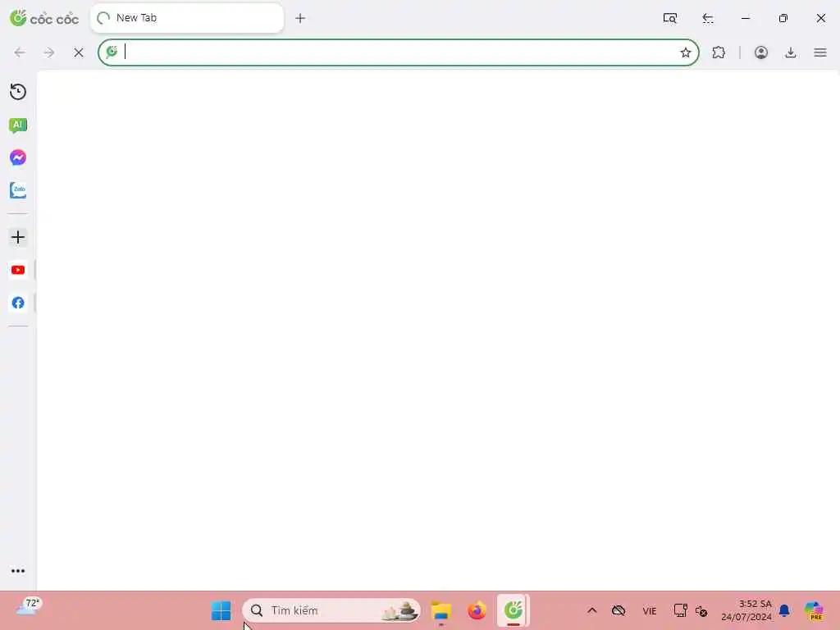Screen dimensions: 840x630
Task: Open Messenger in the sidebar
Action: pos(18,157)
